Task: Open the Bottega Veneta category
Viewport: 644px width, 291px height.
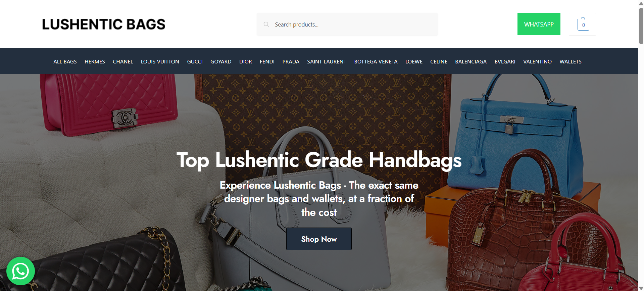Action: point(376,61)
